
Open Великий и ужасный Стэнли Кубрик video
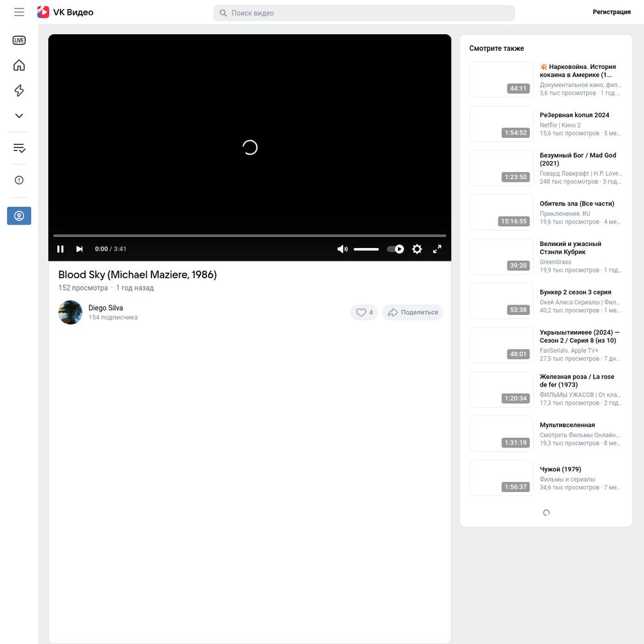[571, 248]
